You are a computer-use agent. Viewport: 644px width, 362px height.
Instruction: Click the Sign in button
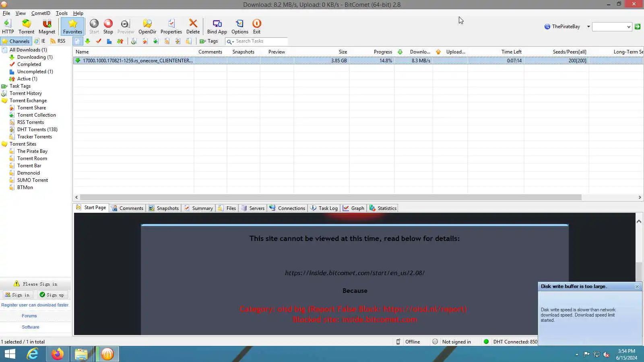coord(17,295)
